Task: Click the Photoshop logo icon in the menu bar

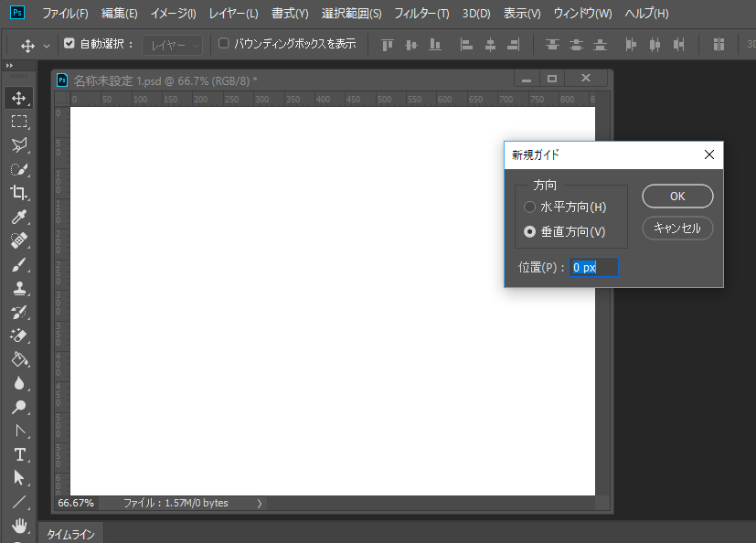Action: pyautogui.click(x=17, y=13)
